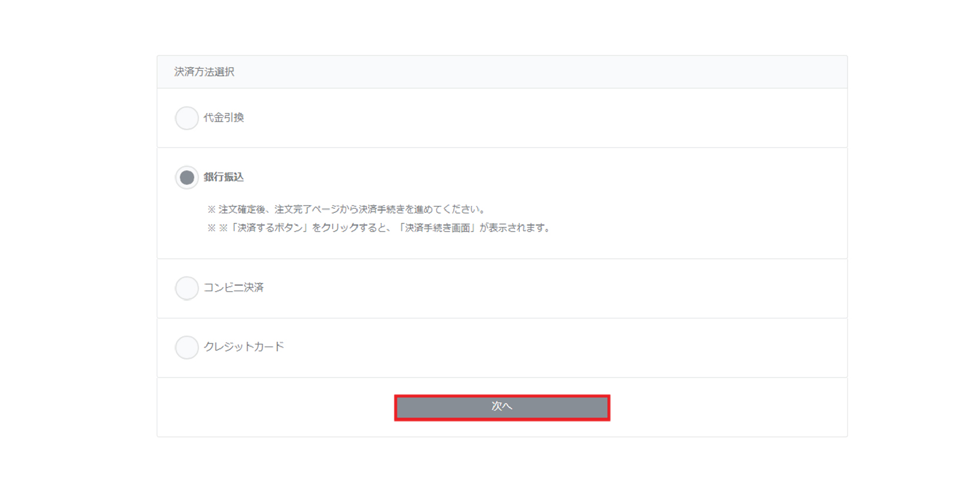Click the 銀行振込 label text

pos(224,177)
